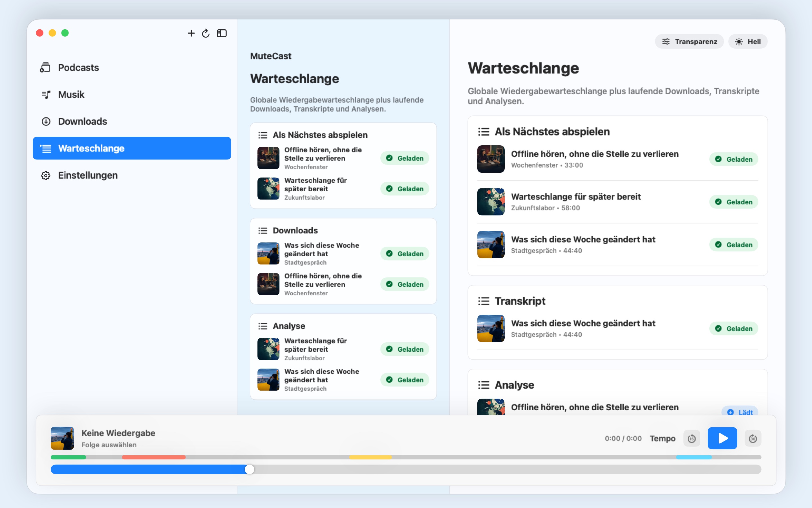Click list icon beside middle Analyse heading
The image size is (812, 508).
[x=263, y=326]
